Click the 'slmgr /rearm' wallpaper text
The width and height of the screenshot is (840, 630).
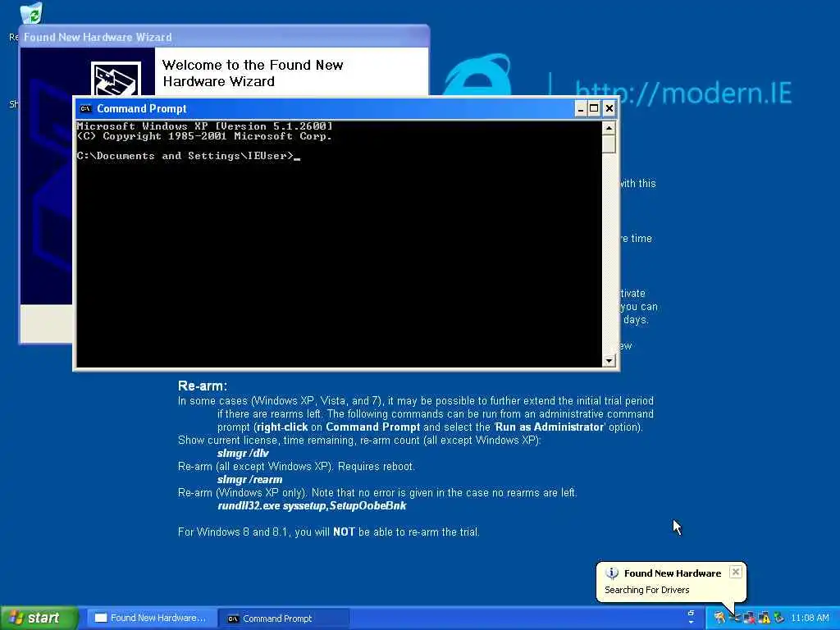(249, 479)
